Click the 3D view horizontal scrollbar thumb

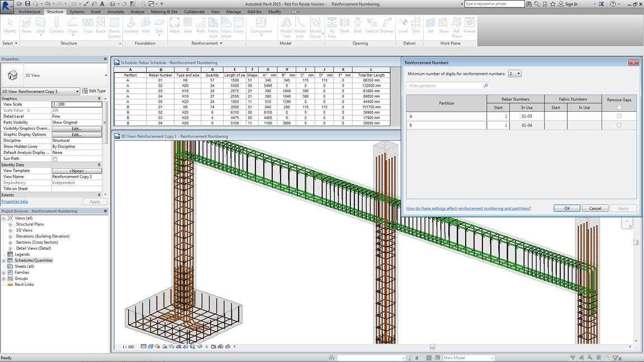pyautogui.click(x=432, y=347)
